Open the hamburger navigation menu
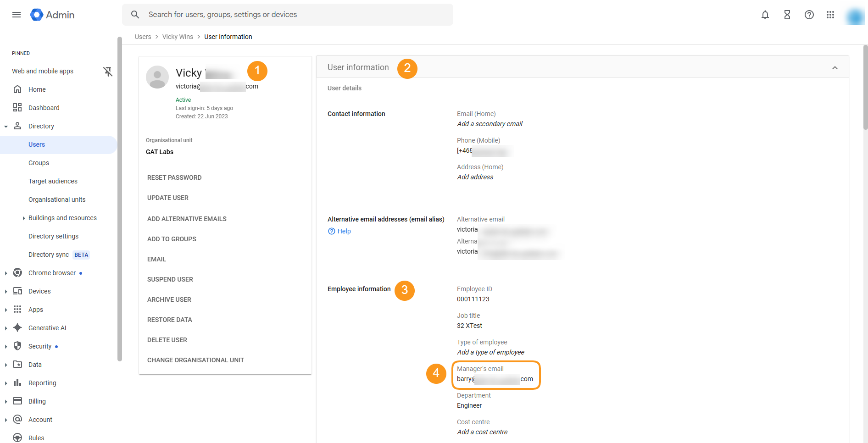Viewport: 868px width, 443px height. (x=16, y=15)
